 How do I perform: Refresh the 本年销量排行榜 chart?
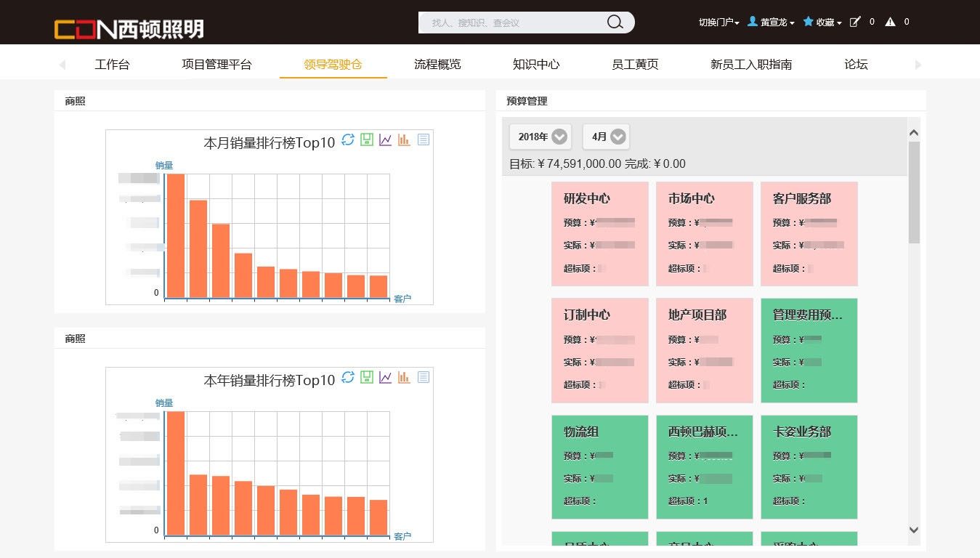[x=348, y=377]
